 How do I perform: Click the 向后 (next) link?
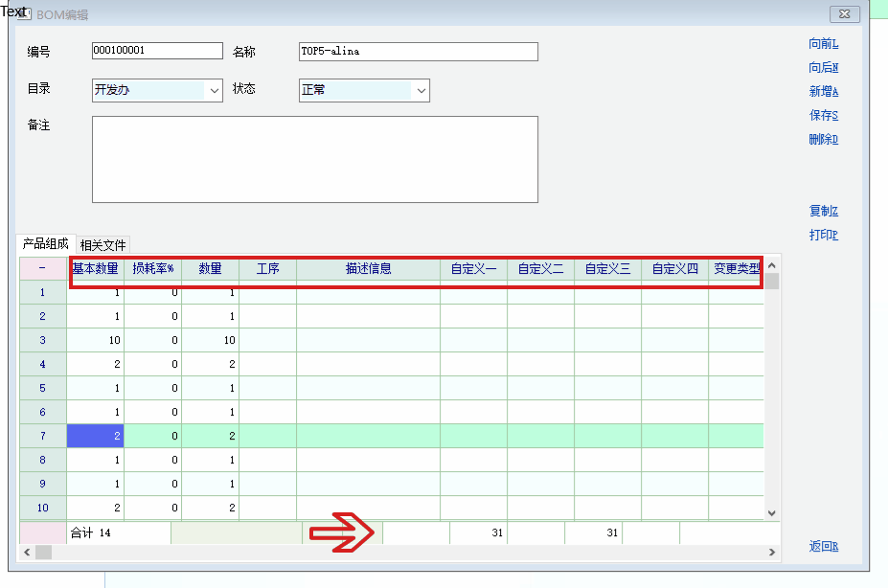point(823,68)
